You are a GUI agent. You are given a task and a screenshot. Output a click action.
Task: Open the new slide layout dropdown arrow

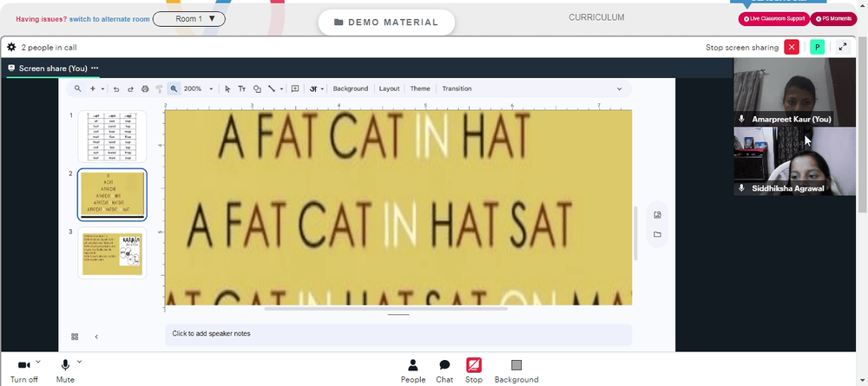click(x=102, y=88)
